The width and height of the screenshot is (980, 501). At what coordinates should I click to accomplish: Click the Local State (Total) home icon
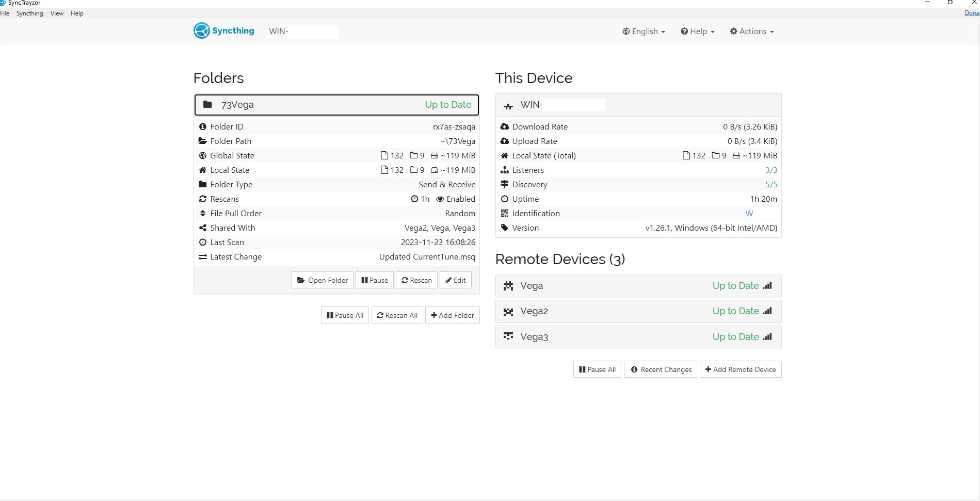point(505,155)
